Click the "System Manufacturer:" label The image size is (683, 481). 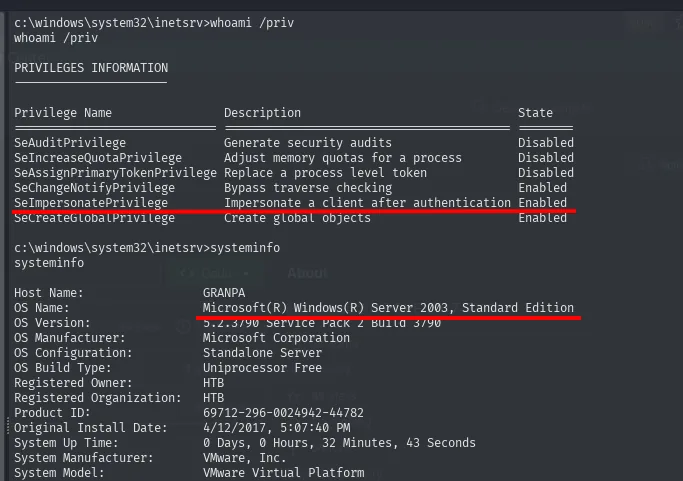click(x=84, y=458)
